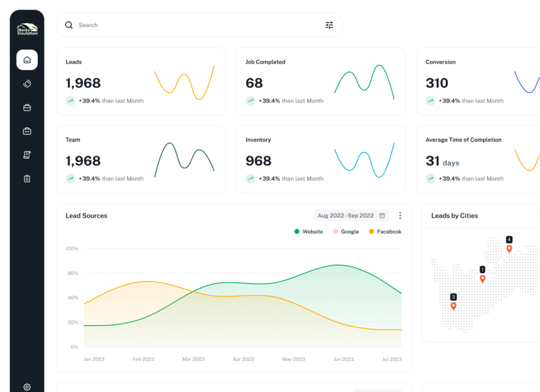The height and width of the screenshot is (392, 540).
Task: Click the trend arrow icon on Job Completed card
Action: tap(250, 101)
